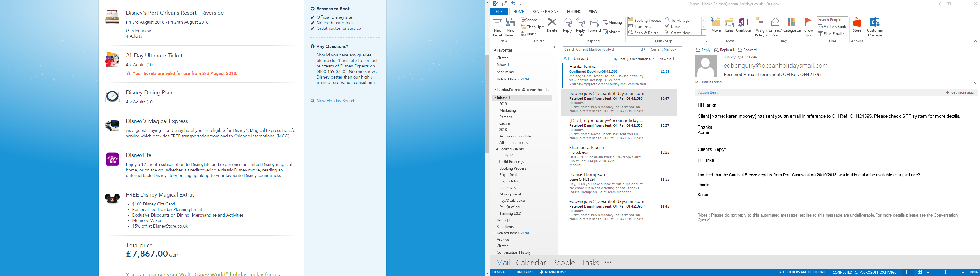Click the Search Current Mailbox field

pyautogui.click(x=601, y=50)
